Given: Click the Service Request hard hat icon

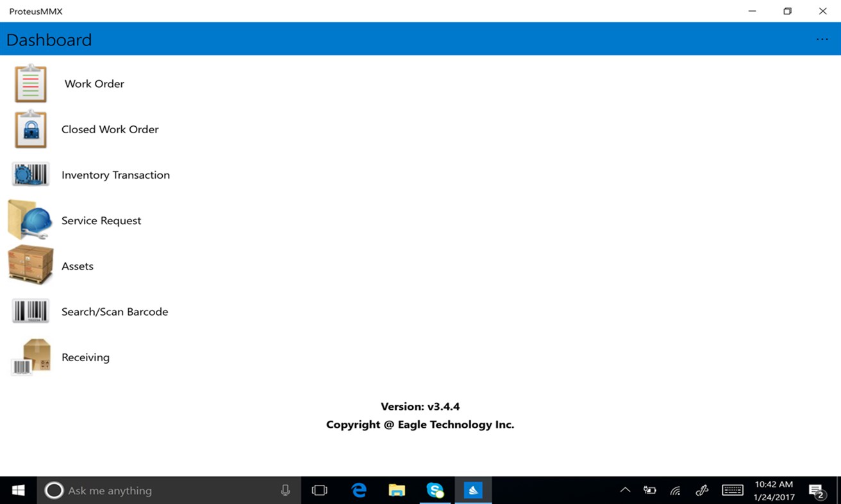Looking at the screenshot, I should (29, 220).
